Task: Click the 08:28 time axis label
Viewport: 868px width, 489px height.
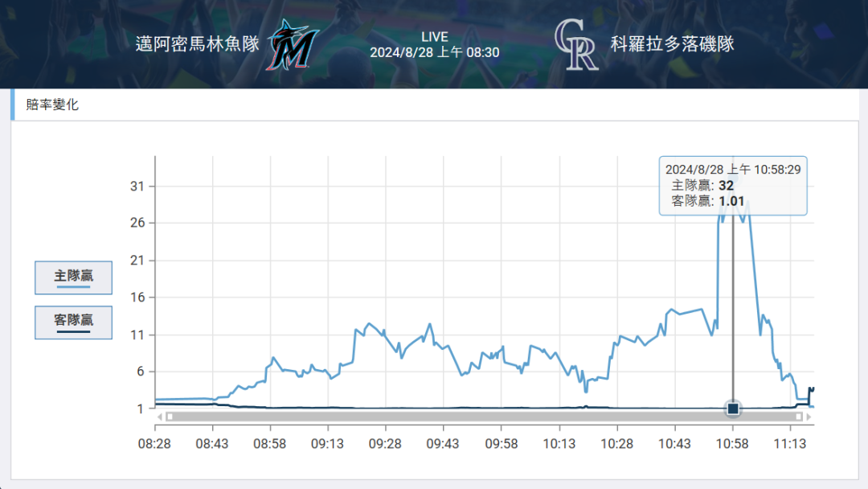Action: coord(154,444)
